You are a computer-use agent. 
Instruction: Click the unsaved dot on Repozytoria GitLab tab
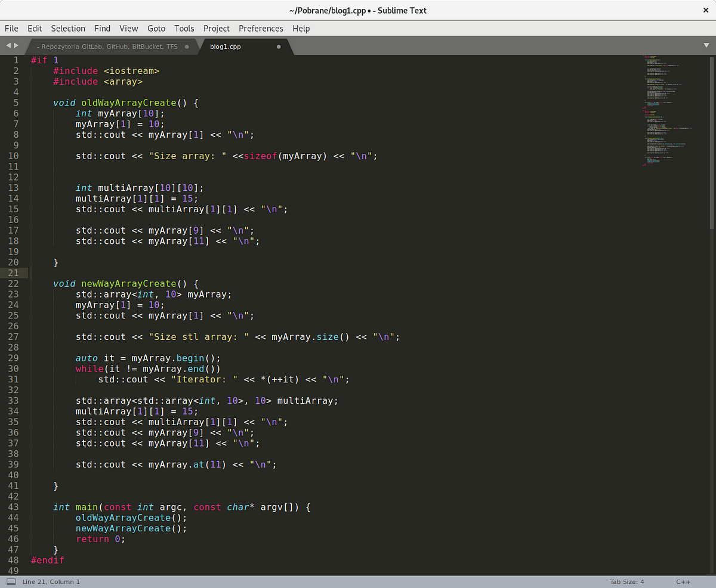(x=187, y=47)
